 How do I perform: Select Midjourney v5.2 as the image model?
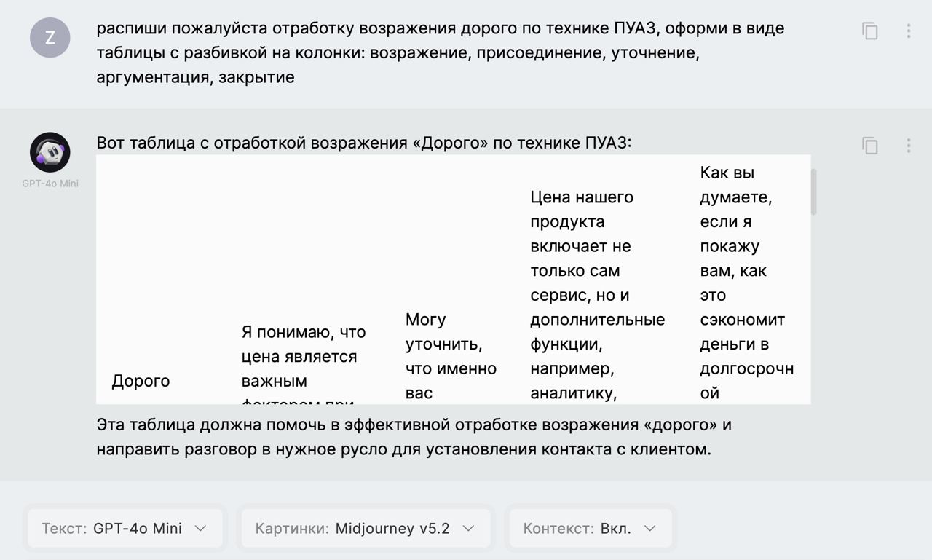[366, 528]
